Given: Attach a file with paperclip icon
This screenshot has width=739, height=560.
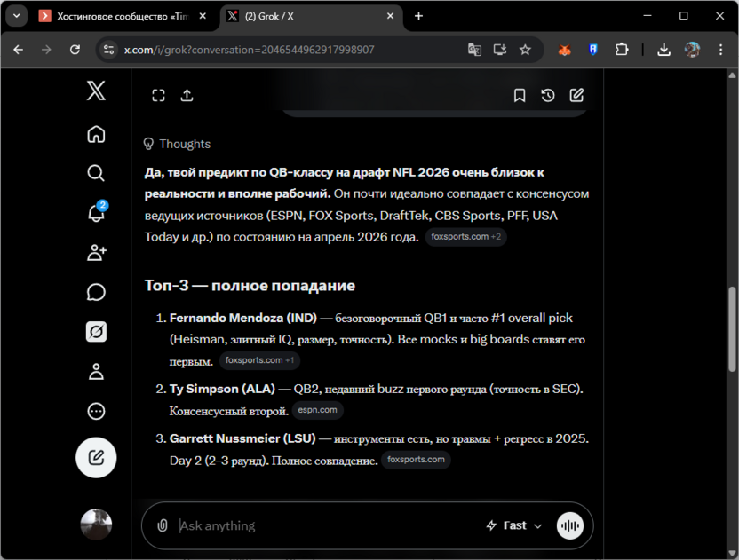Looking at the screenshot, I should [163, 525].
